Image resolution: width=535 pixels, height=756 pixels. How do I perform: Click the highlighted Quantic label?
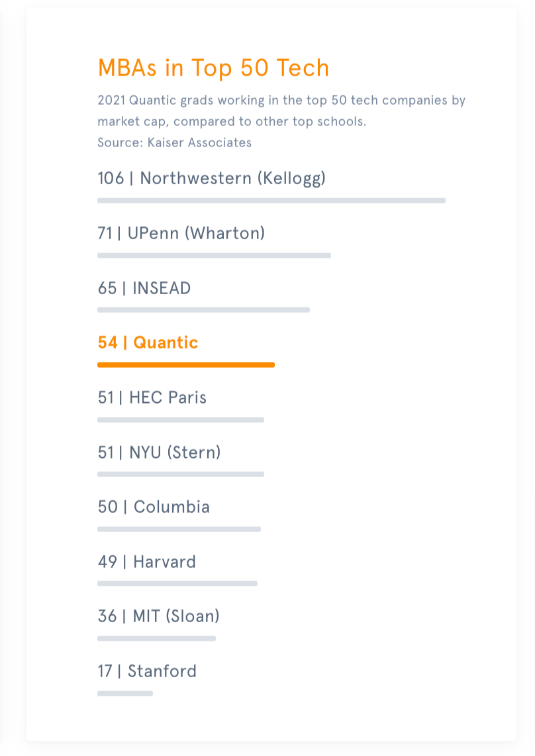(148, 343)
